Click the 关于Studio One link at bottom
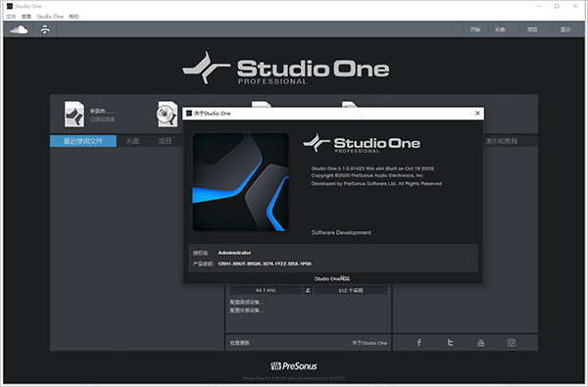588x387 pixels. pos(369,343)
